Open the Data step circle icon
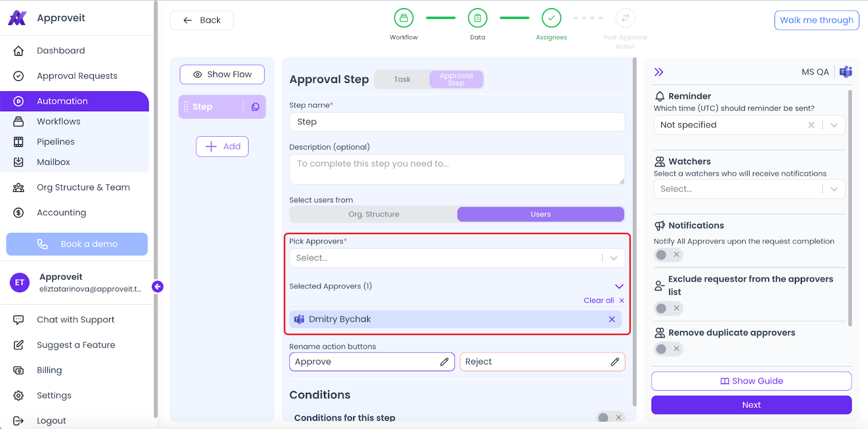The height and width of the screenshot is (429, 868). click(477, 18)
